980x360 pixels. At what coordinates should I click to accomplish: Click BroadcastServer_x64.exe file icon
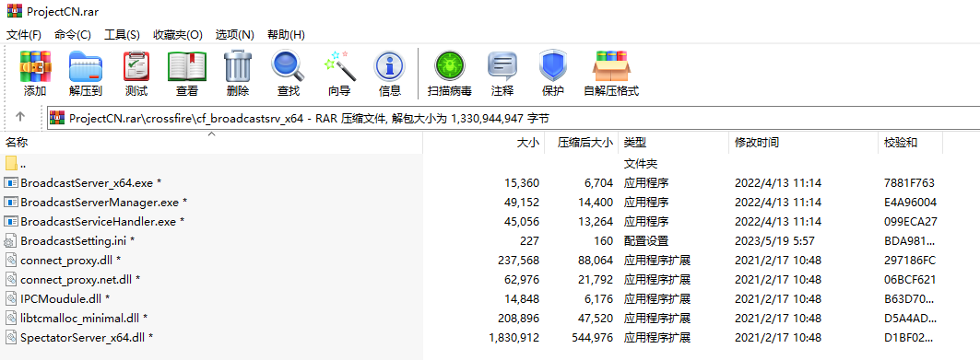[x=11, y=183]
